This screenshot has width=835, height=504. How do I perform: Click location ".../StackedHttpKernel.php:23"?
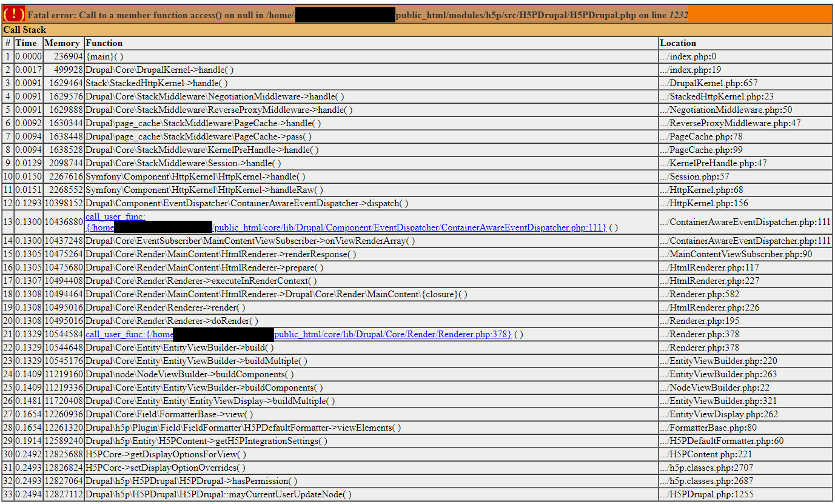coord(717,96)
